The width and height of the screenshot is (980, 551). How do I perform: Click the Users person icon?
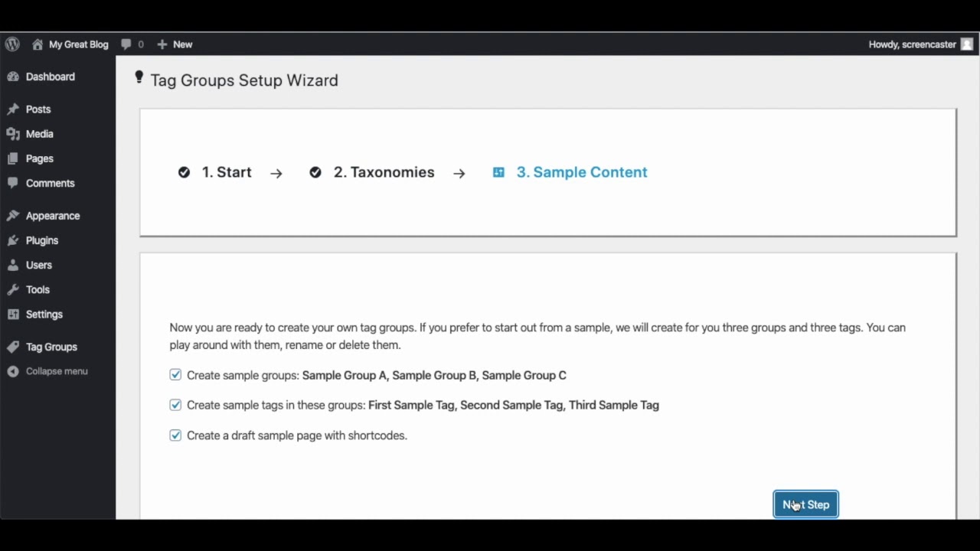point(13,265)
